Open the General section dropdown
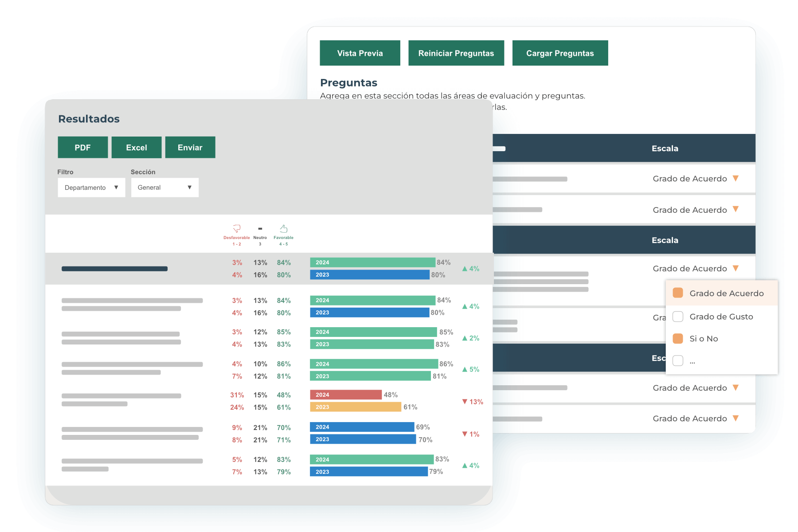This screenshot has width=798, height=532. pyautogui.click(x=165, y=188)
